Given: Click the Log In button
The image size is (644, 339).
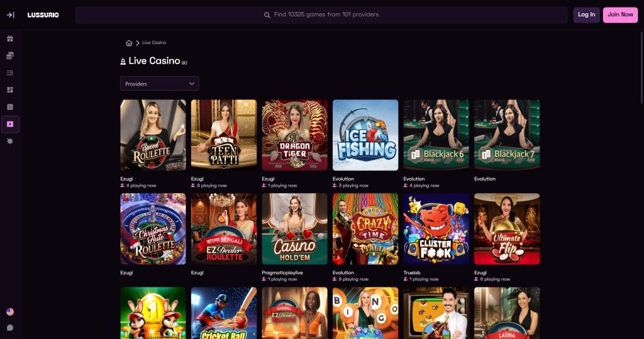Looking at the screenshot, I should point(587,15).
